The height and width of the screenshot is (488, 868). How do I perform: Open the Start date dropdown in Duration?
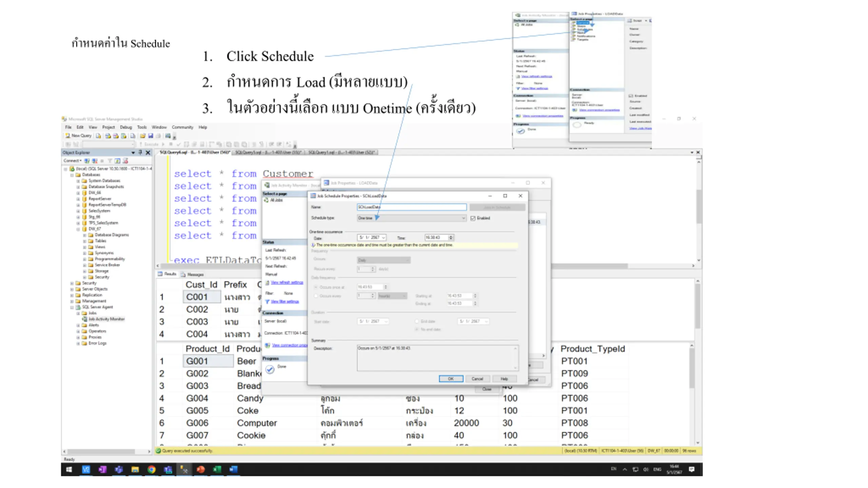pos(386,321)
